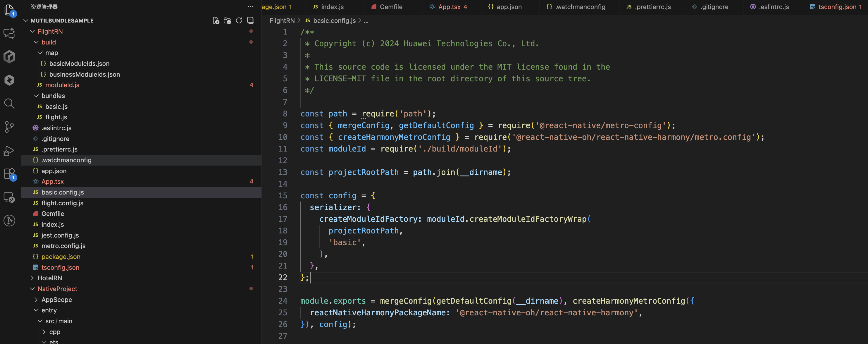Screen dimensions: 868x344
Task: Switch to the App.tsx editor tab
Action: click(x=449, y=7)
